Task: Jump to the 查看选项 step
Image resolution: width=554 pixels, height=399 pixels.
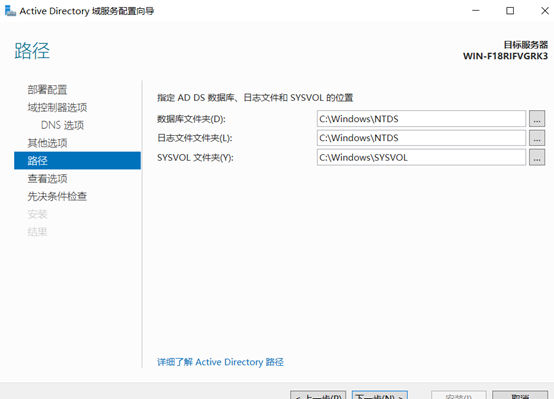Action: (x=47, y=178)
